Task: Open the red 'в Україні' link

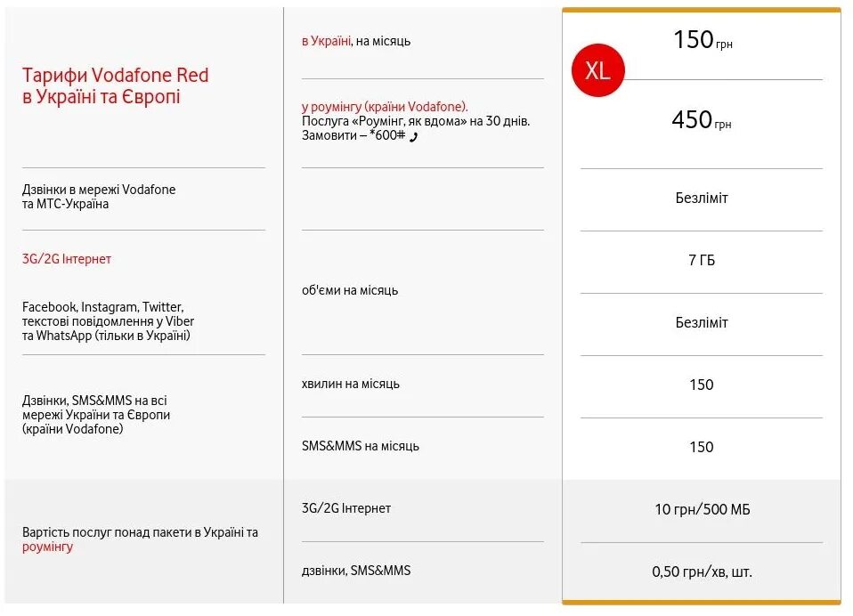Action: tap(327, 41)
